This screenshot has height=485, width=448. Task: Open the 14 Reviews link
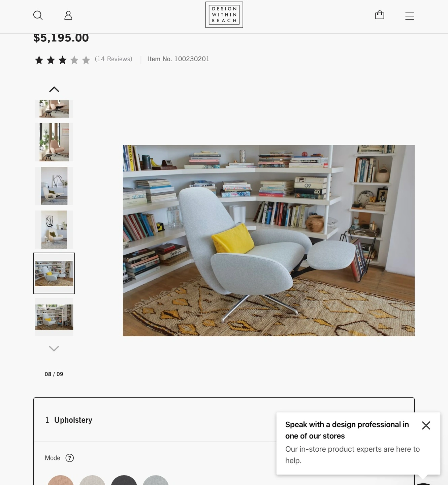(114, 59)
